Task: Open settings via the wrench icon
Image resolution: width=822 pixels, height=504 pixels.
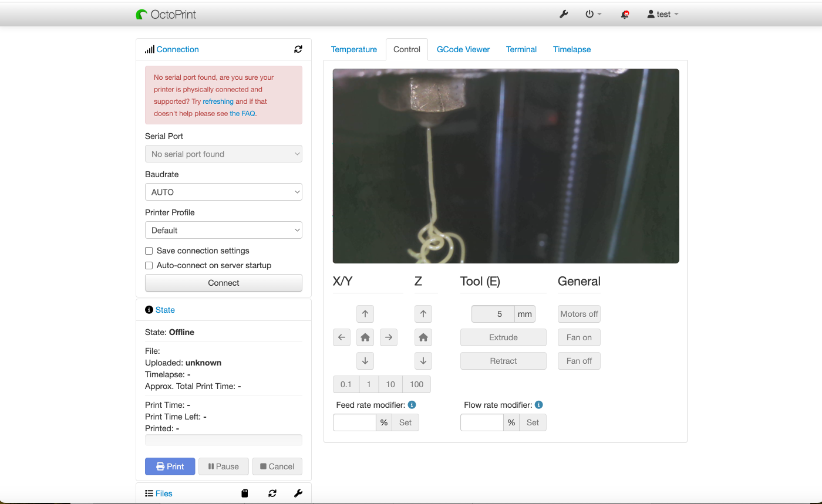Action: pos(564,14)
